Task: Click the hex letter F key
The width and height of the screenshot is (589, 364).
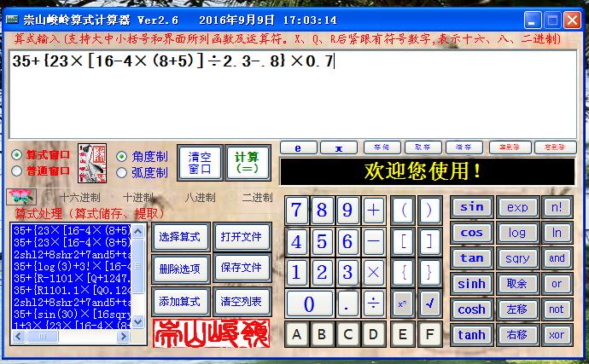Action: click(x=429, y=333)
